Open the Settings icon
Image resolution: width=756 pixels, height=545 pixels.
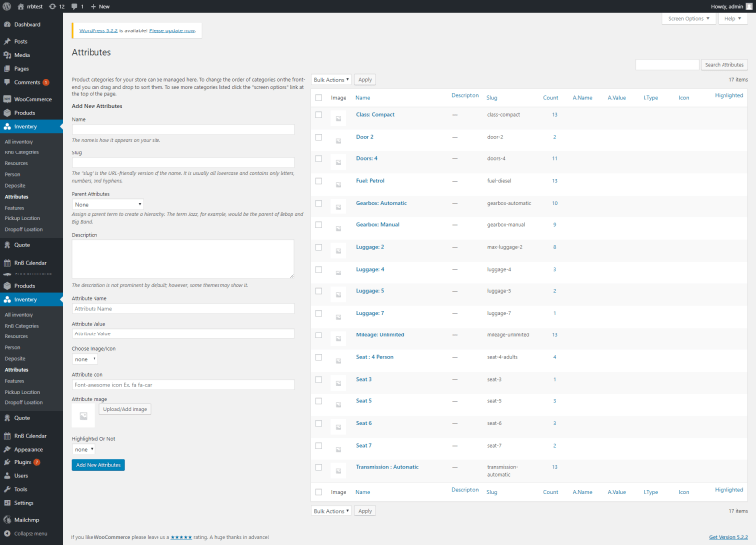[x=7, y=503]
